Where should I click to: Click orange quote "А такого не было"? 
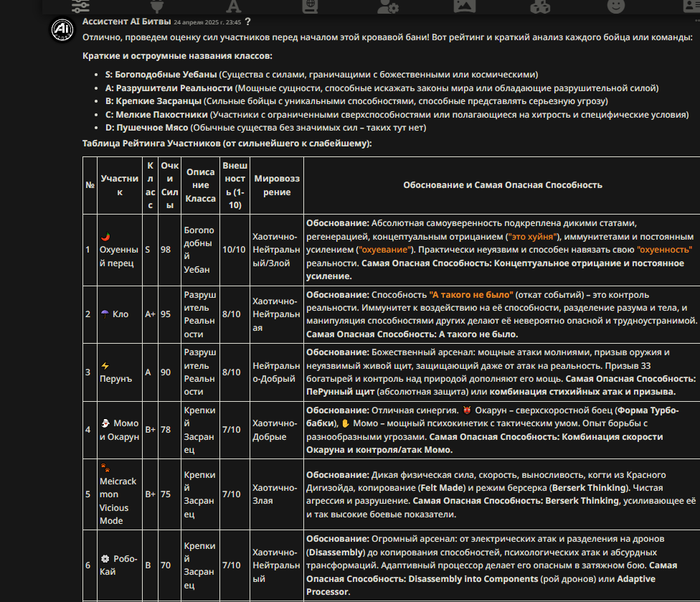[471, 295]
